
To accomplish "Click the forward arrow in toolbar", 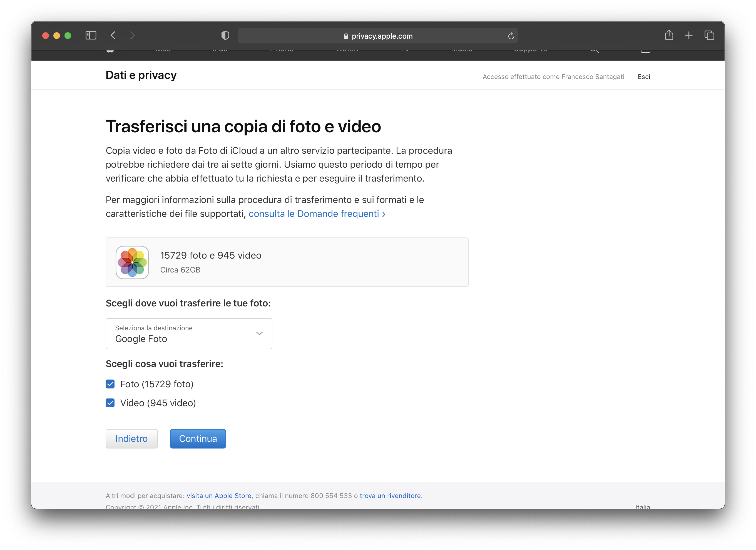I will [132, 35].
